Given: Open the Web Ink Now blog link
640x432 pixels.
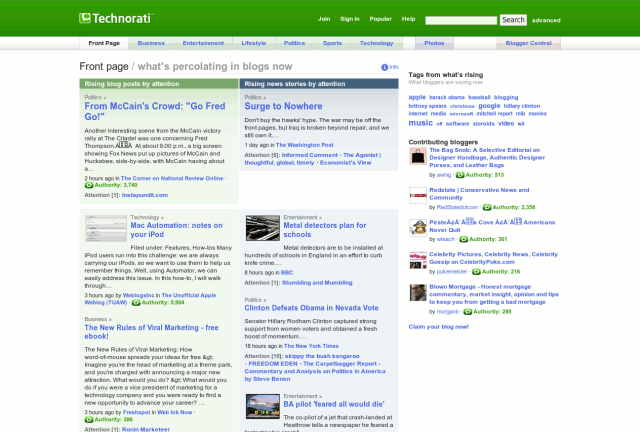Looking at the screenshot, I should click(174, 412).
